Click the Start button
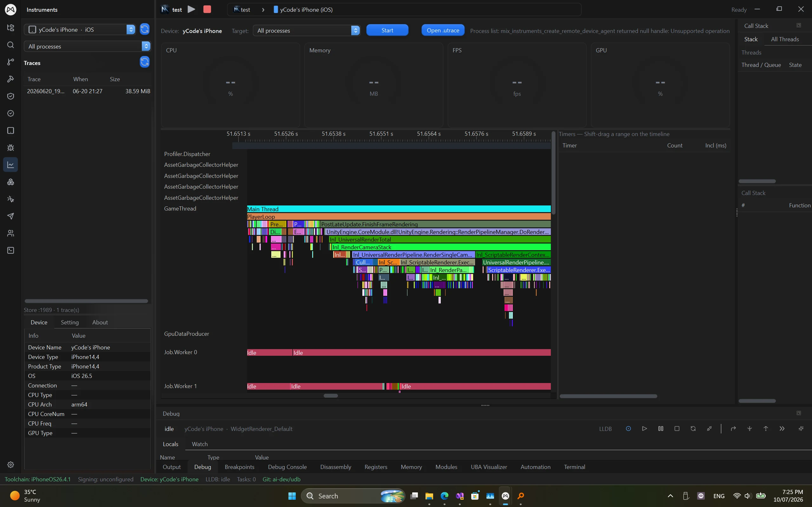The height and width of the screenshot is (507, 812). point(387,30)
